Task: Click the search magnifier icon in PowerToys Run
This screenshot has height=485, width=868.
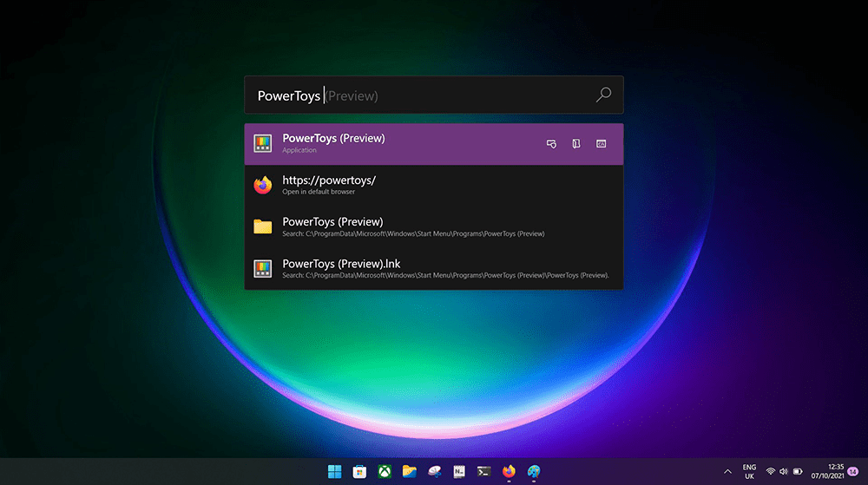Action: (x=603, y=95)
